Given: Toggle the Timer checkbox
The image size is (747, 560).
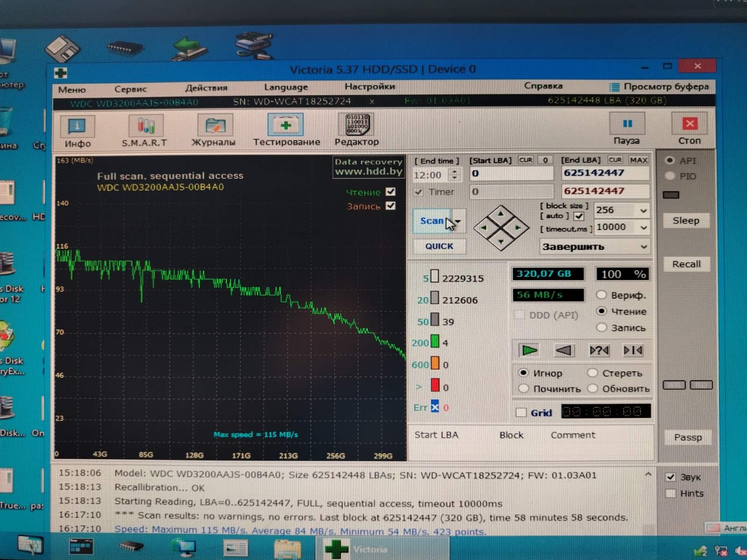Looking at the screenshot, I should pyautogui.click(x=419, y=192).
